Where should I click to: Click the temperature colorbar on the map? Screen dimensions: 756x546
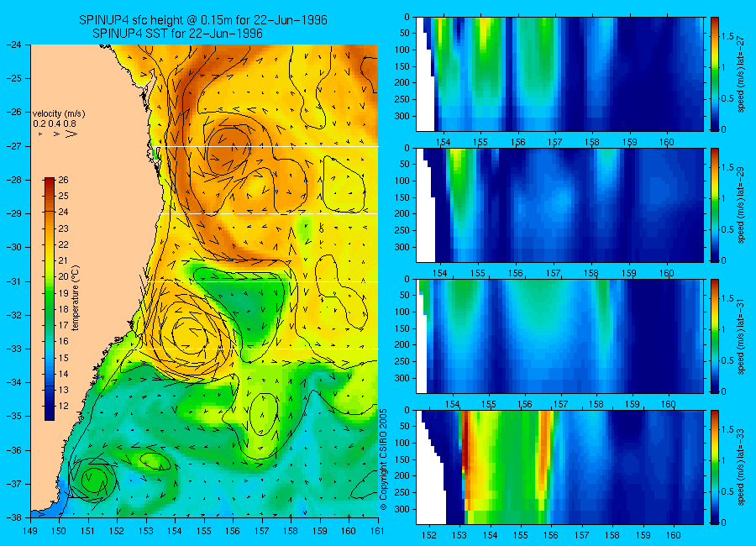tap(50, 299)
